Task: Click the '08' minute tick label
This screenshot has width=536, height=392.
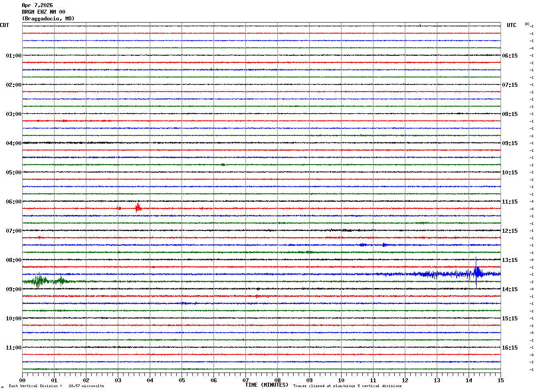Action: [x=278, y=380]
